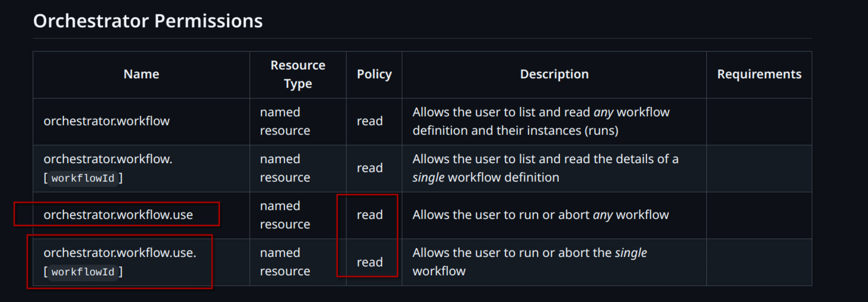Click the Description column header
Image resolution: width=868 pixels, height=302 pixels.
click(x=554, y=74)
